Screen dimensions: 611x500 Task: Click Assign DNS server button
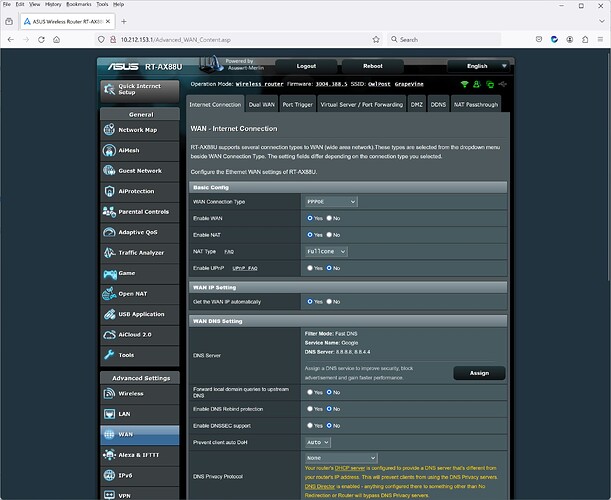tap(479, 373)
